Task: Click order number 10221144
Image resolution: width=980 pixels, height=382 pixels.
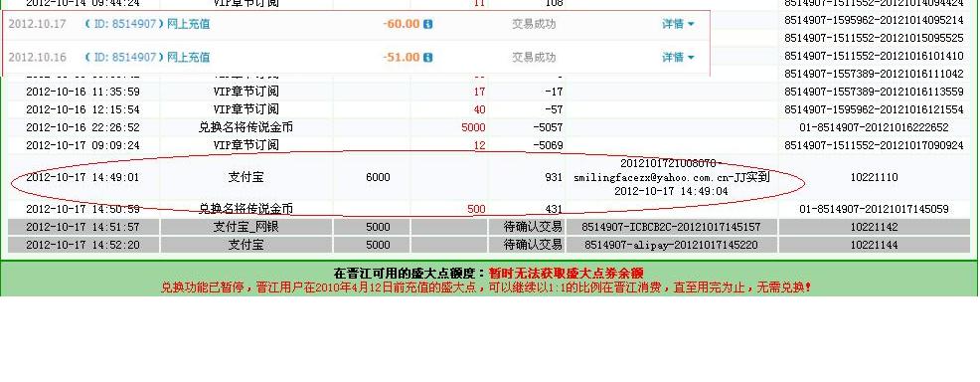Action: (x=874, y=245)
